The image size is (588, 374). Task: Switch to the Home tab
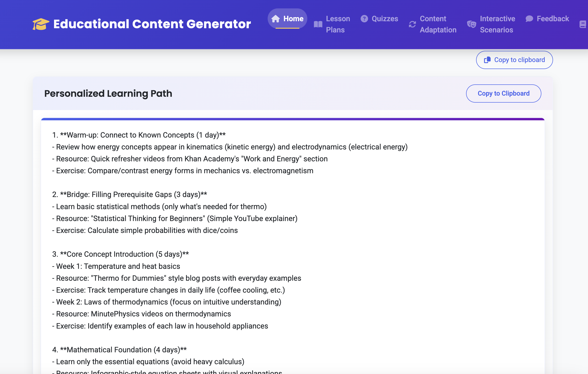[293, 19]
